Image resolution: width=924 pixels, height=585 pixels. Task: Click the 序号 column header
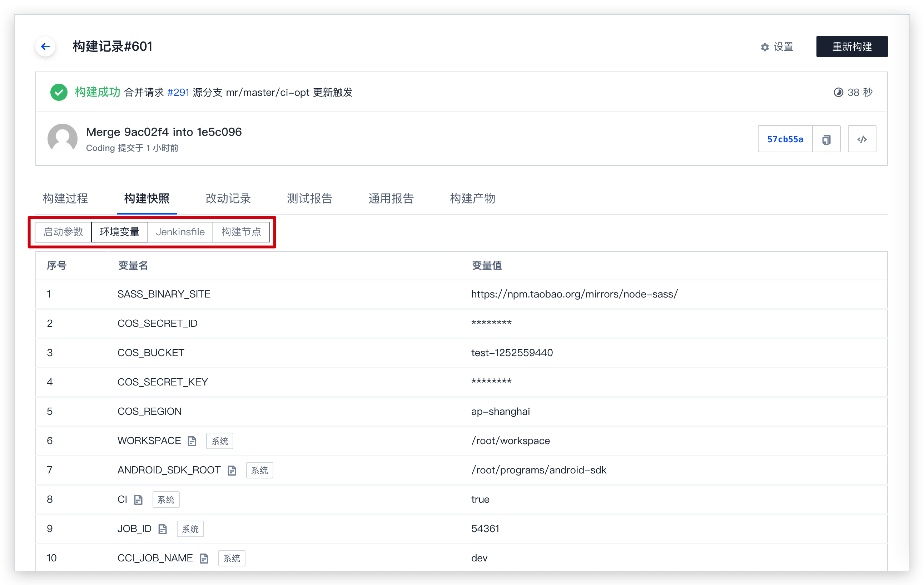(57, 265)
